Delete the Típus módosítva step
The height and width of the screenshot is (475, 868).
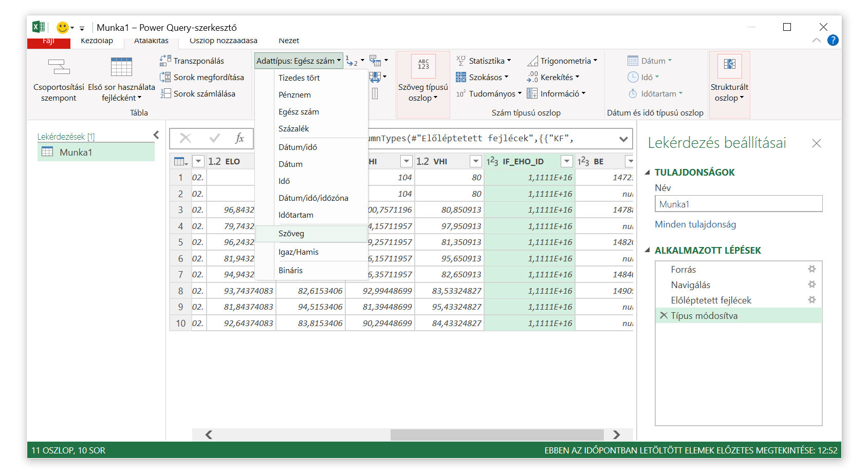tap(664, 315)
